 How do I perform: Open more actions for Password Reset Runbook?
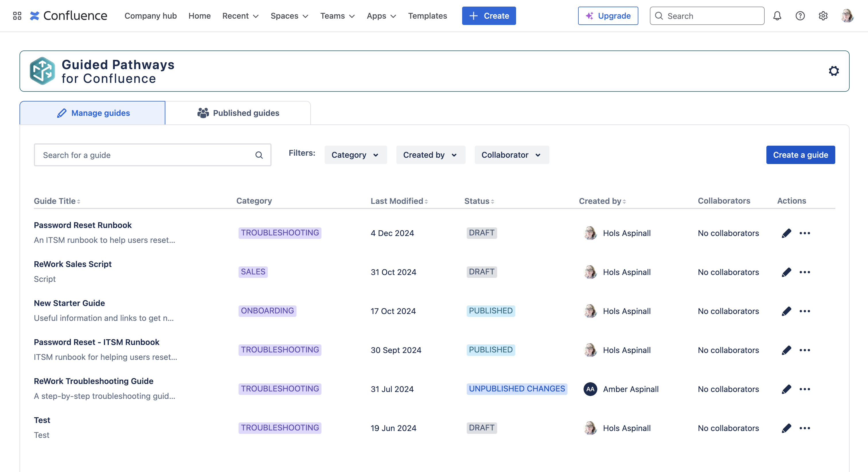805,233
